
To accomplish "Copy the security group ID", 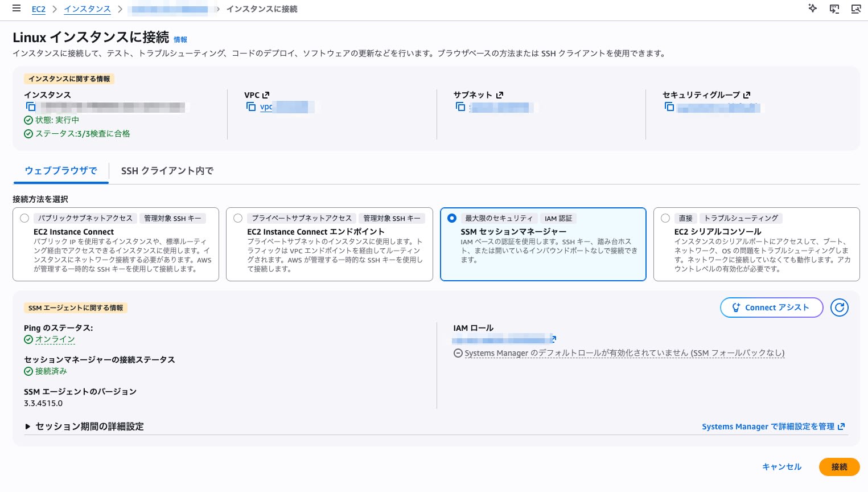I will [669, 106].
